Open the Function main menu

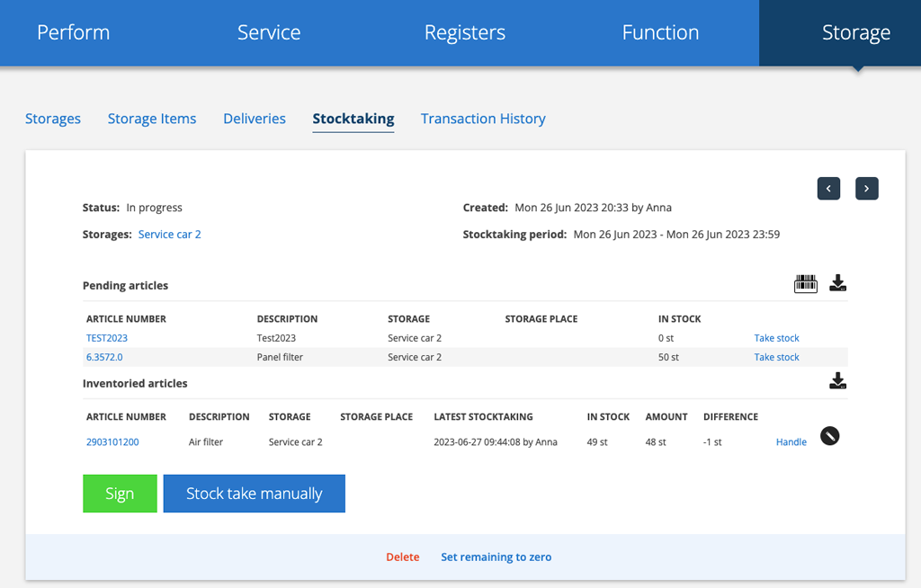(661, 32)
